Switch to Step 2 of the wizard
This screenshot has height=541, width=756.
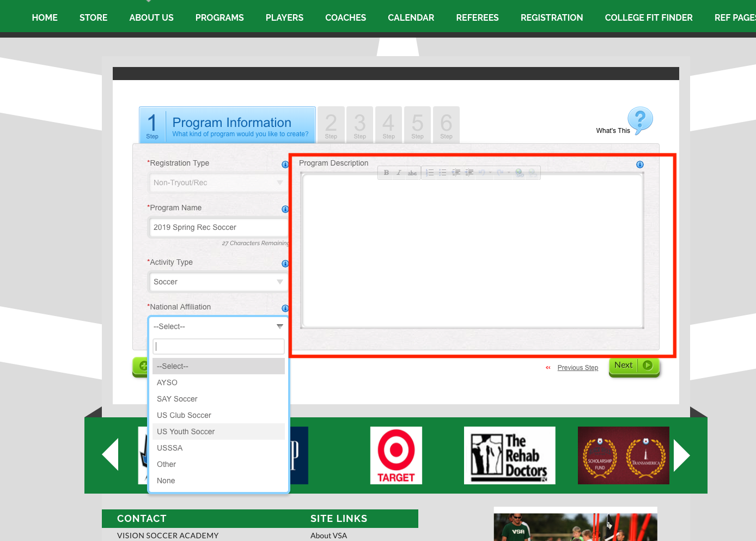(x=331, y=125)
